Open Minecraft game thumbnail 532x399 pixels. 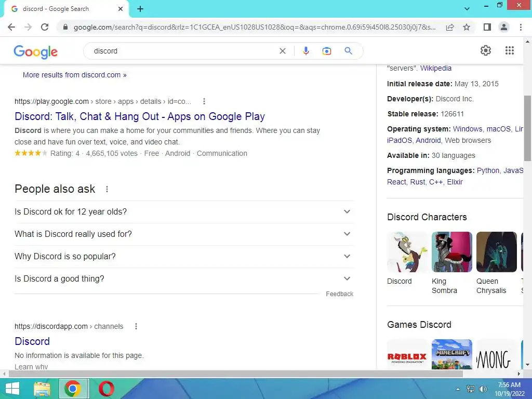coord(451,354)
